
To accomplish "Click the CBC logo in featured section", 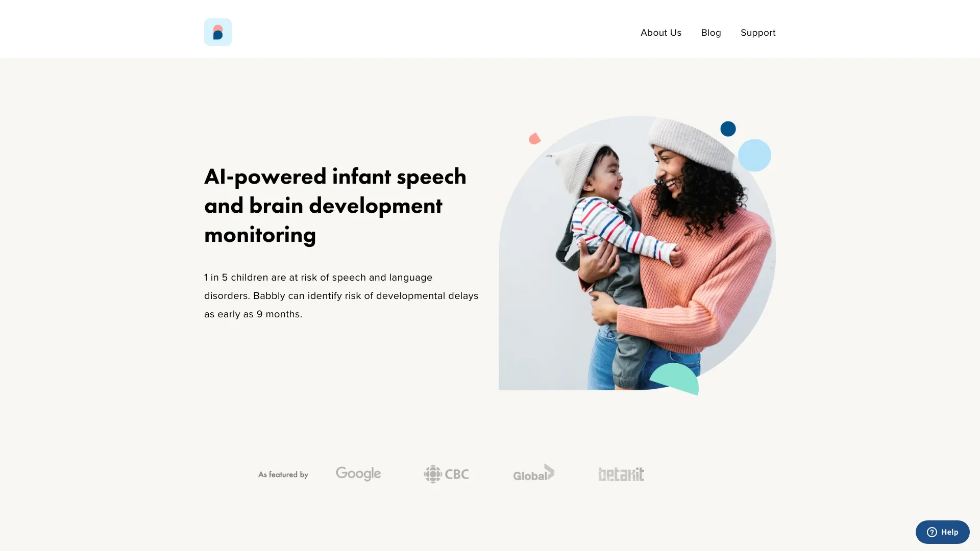I will click(x=446, y=473).
